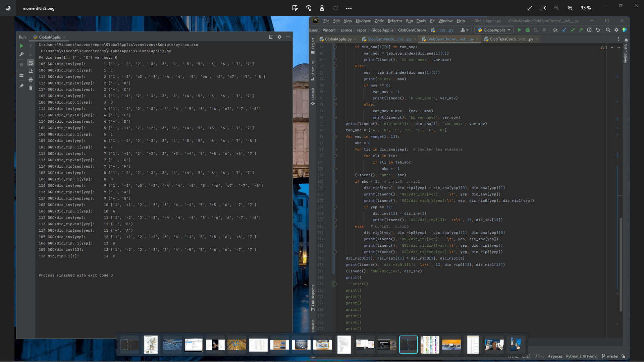Open the See more ellipsis menu
This screenshot has height=362, width=644.
coord(349,8)
